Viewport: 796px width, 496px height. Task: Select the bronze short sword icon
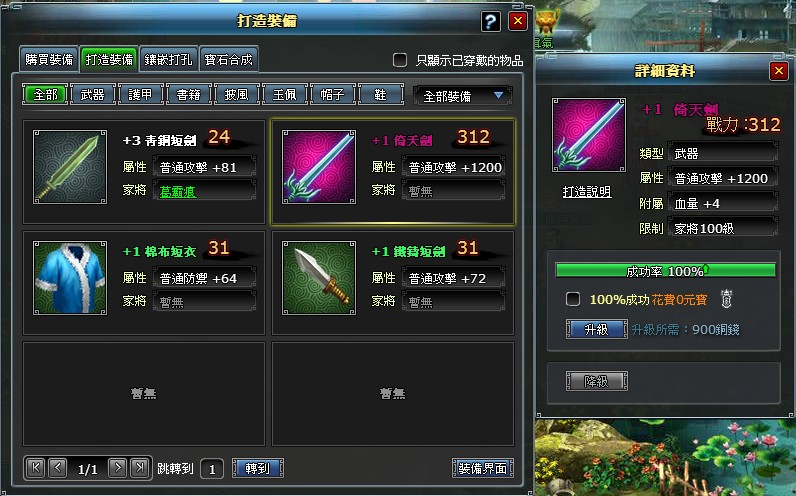pos(70,167)
